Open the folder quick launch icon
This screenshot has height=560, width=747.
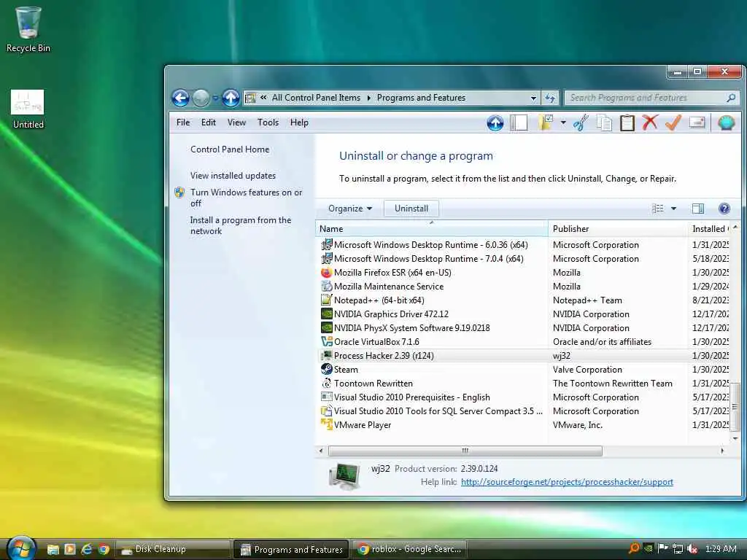(53, 549)
